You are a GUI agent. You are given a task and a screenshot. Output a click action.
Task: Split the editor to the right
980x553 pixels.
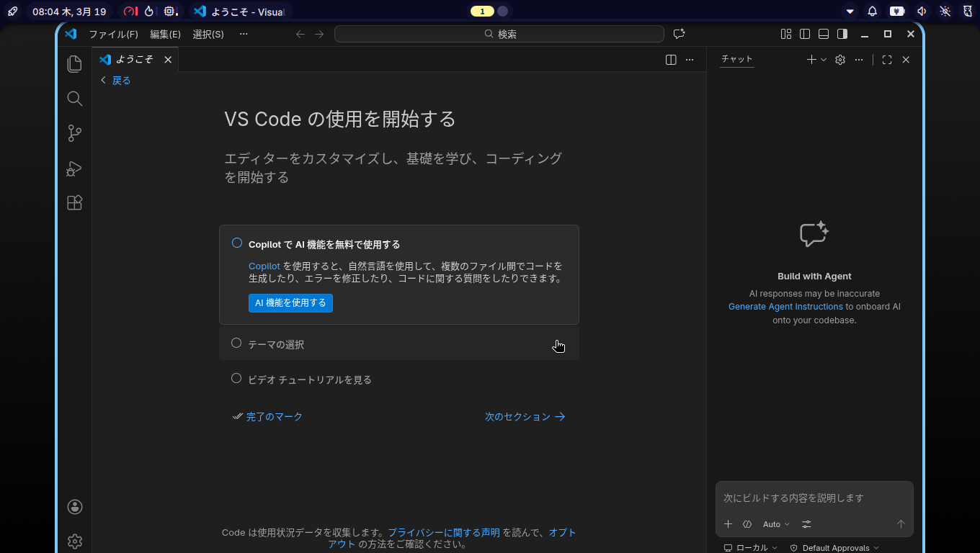(671, 60)
